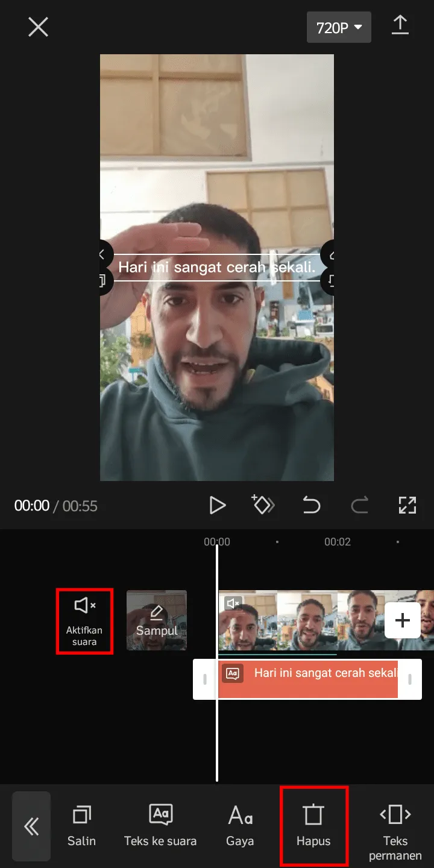Redo the last undone action
Image resolution: width=434 pixels, height=868 pixels.
359,505
